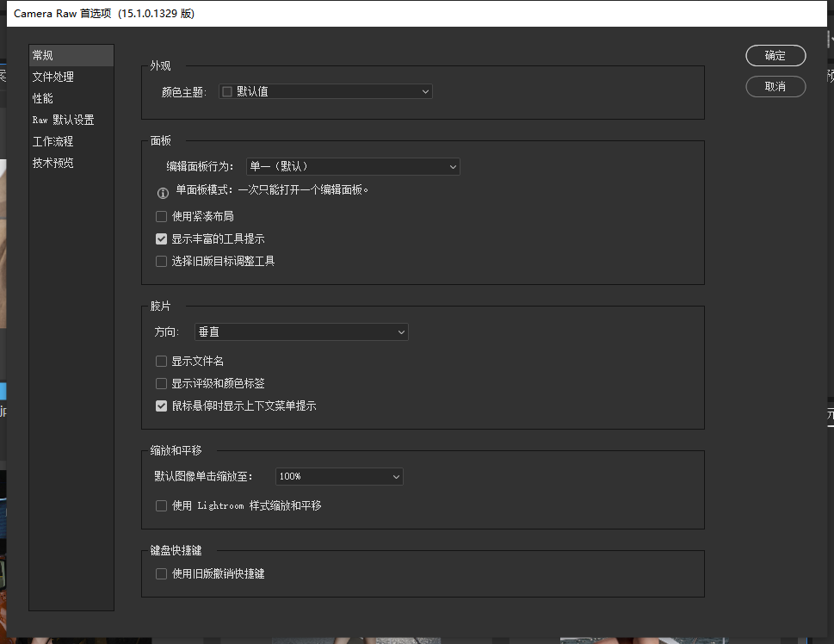Switch to Raw 默认设置 category
834x644 pixels.
pyautogui.click(x=71, y=120)
